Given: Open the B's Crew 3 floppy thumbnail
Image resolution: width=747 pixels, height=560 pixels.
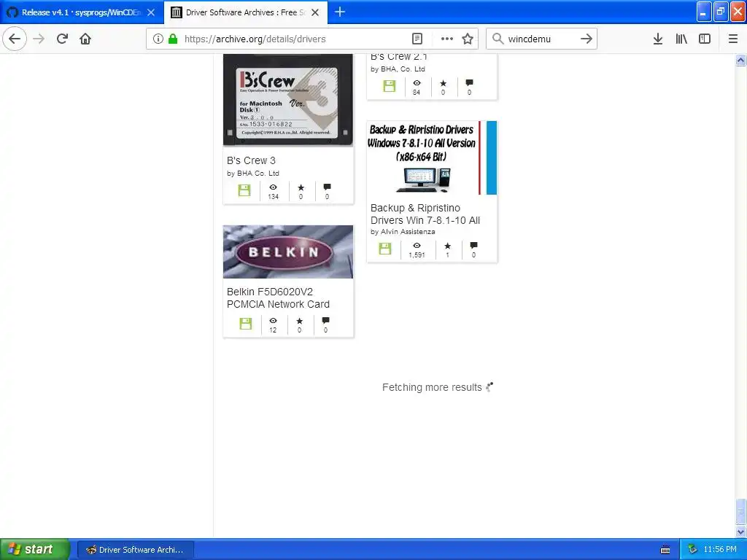Looking at the screenshot, I should 288,99.
